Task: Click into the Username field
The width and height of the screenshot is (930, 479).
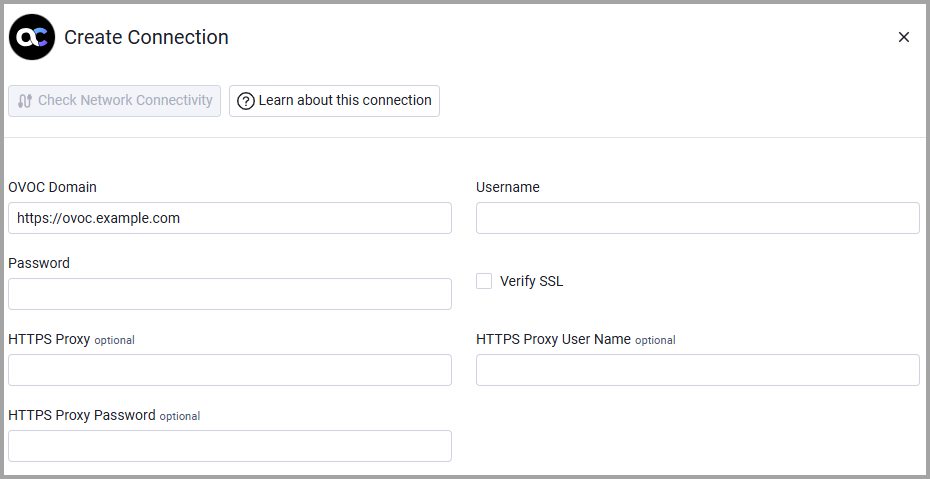Action: coord(697,218)
